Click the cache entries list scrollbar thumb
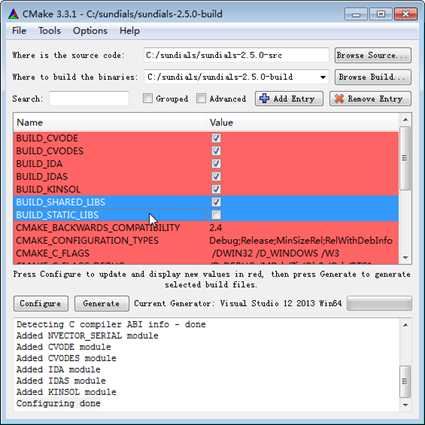Screen dimensions: 425x425 click(x=405, y=158)
